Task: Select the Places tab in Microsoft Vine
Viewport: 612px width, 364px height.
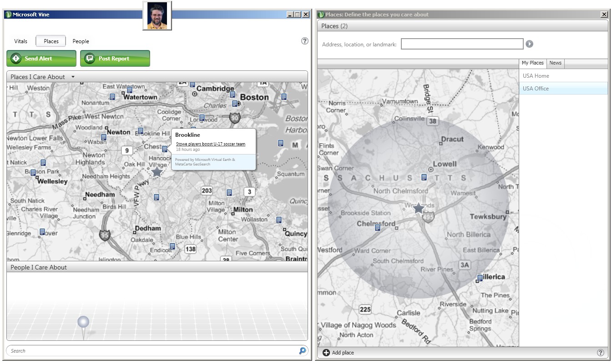Action: (x=51, y=41)
